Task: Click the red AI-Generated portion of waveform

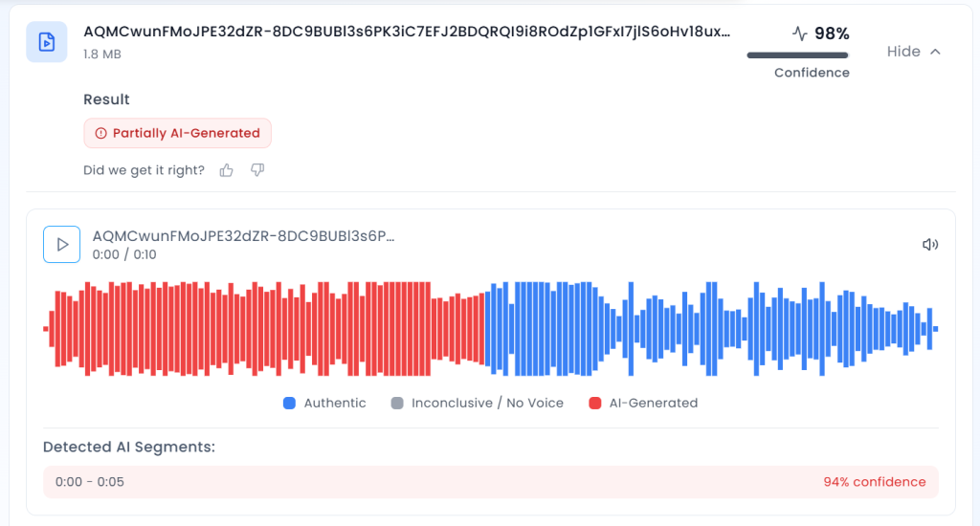Action: point(264,329)
